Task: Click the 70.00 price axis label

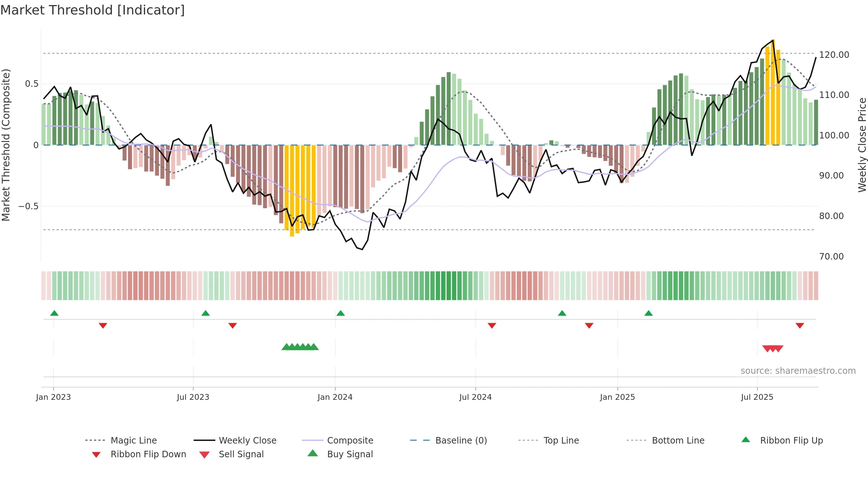Action: (x=831, y=257)
